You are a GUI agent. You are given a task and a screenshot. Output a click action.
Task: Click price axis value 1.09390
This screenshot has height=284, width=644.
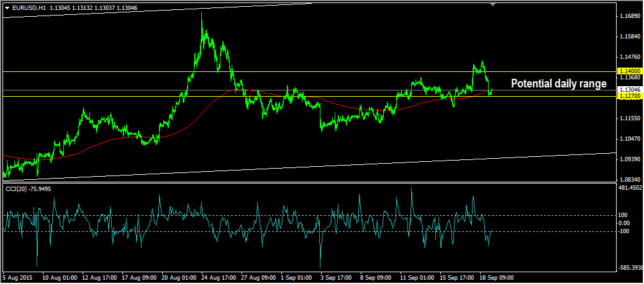pyautogui.click(x=630, y=159)
